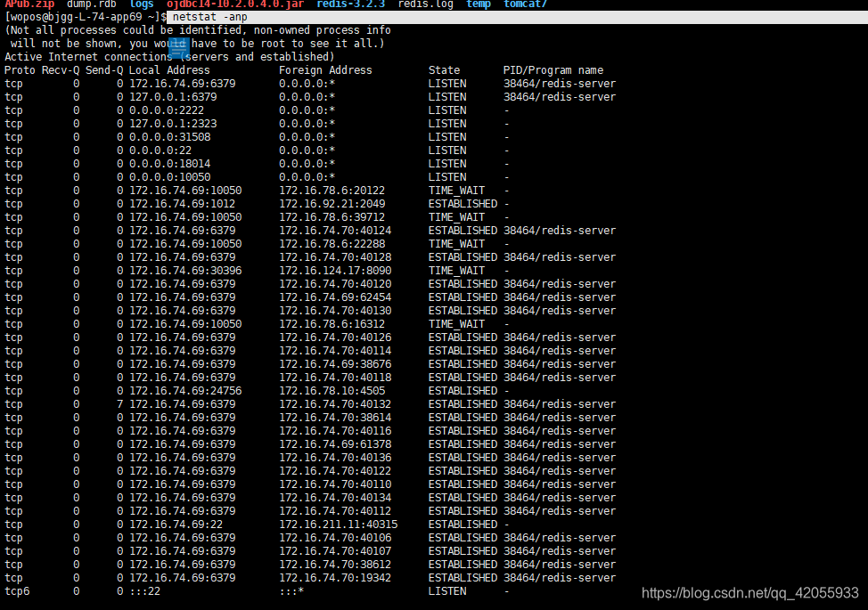The width and height of the screenshot is (868, 610).
Task: Select the file name "dump.rdb"
Action: (x=91, y=4)
